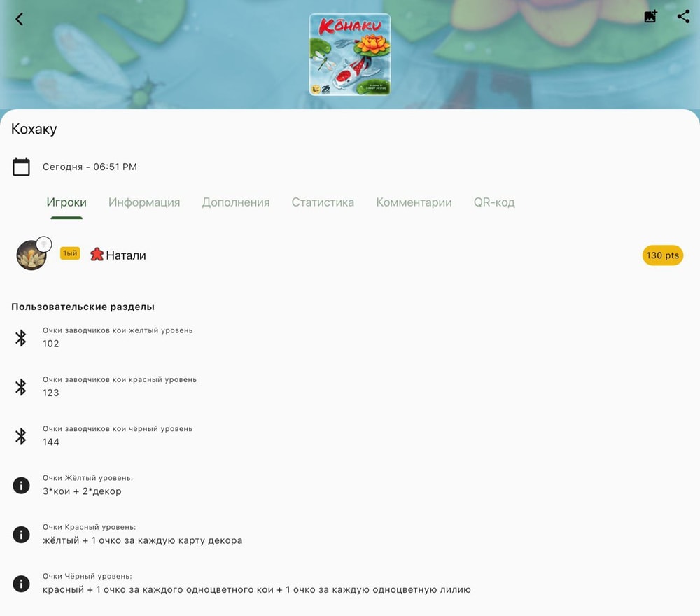Screen dimensions: 700x616
Task: Show the Комментарии tab
Action: click(x=414, y=202)
